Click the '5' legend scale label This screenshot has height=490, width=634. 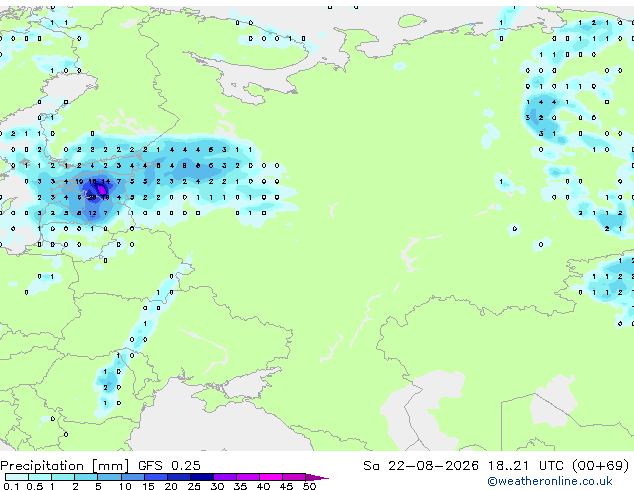coord(98,486)
